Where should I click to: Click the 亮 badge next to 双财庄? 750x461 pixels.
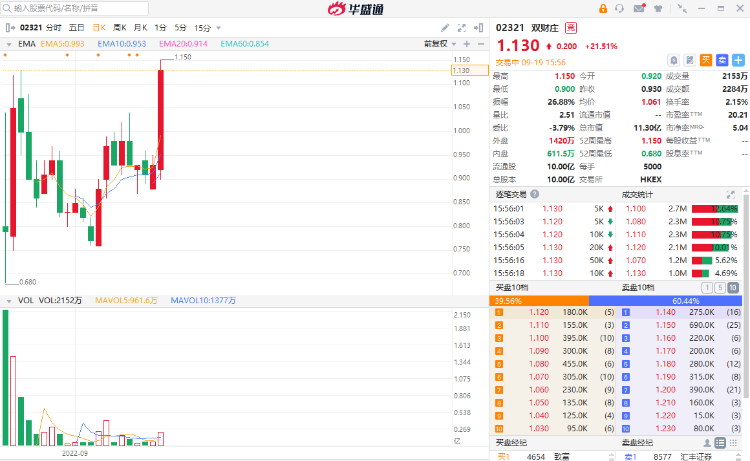point(571,28)
